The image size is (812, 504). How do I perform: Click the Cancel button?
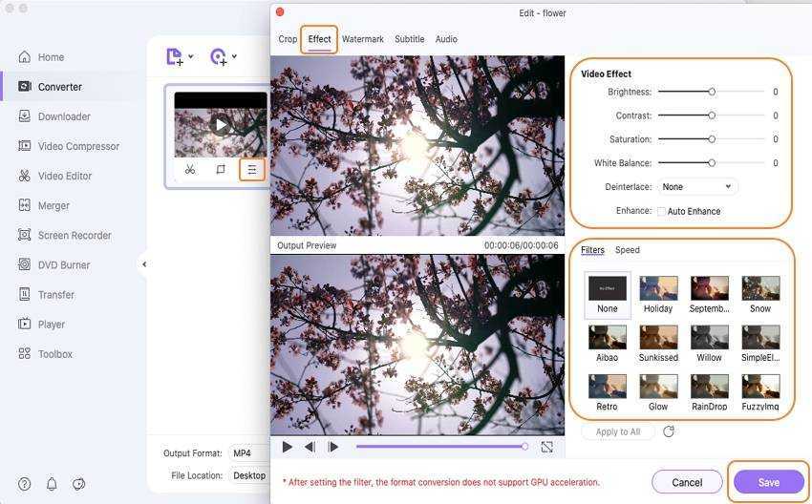[687, 482]
